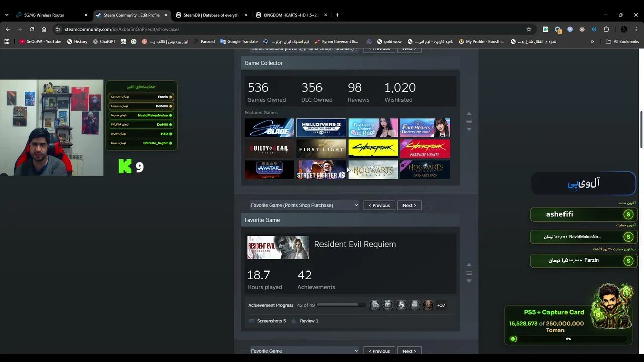Close the 5G/4G Wireless Router tab
The width and height of the screenshot is (644, 362).
tap(86, 15)
